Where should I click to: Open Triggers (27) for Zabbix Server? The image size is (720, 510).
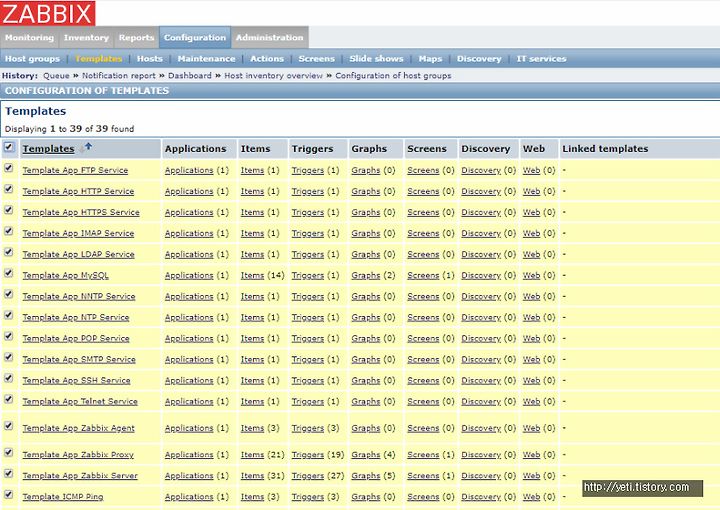308,476
